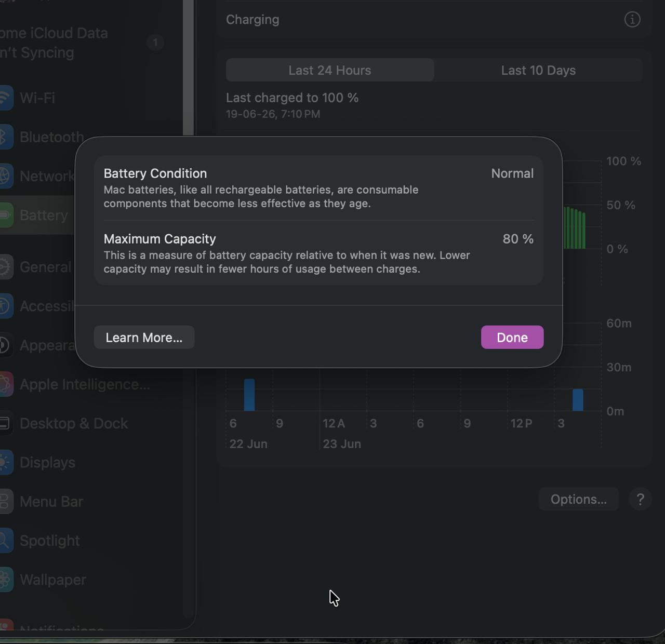Click the Spotlight magnifier icon

coord(6,541)
